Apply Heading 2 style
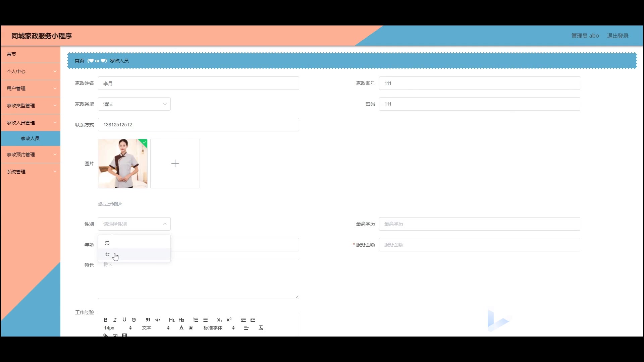 point(181,320)
